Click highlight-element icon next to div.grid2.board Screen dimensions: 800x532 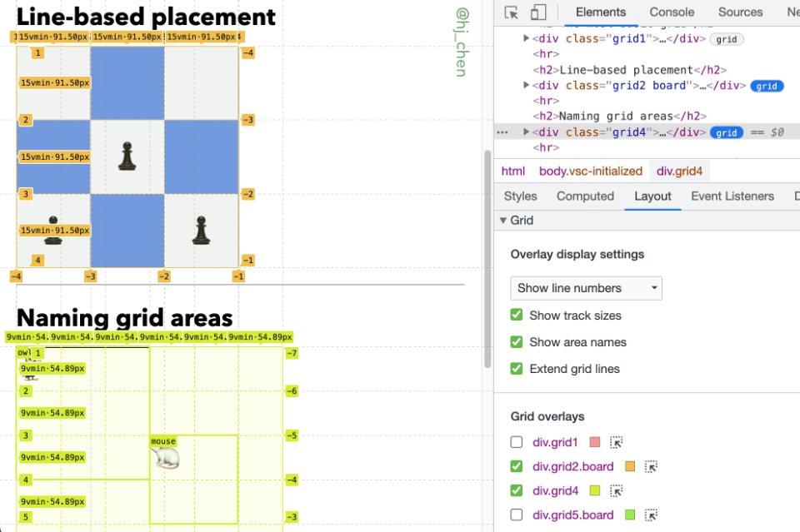(651, 467)
